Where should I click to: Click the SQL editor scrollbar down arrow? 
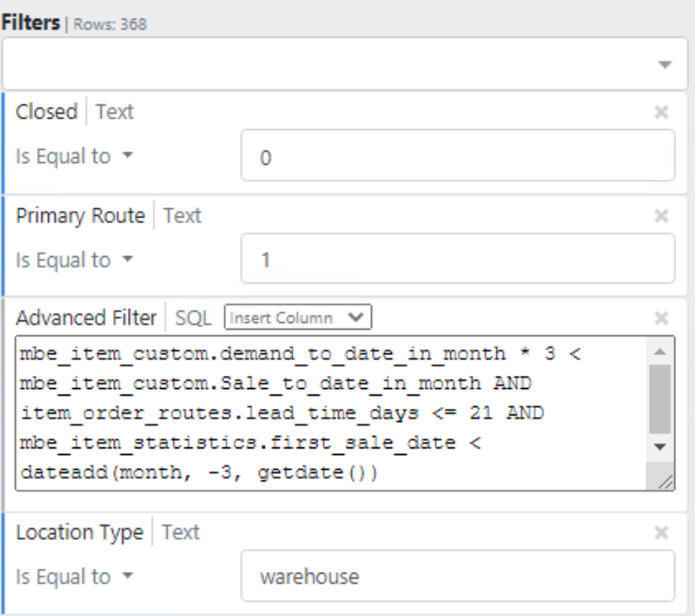(661, 446)
